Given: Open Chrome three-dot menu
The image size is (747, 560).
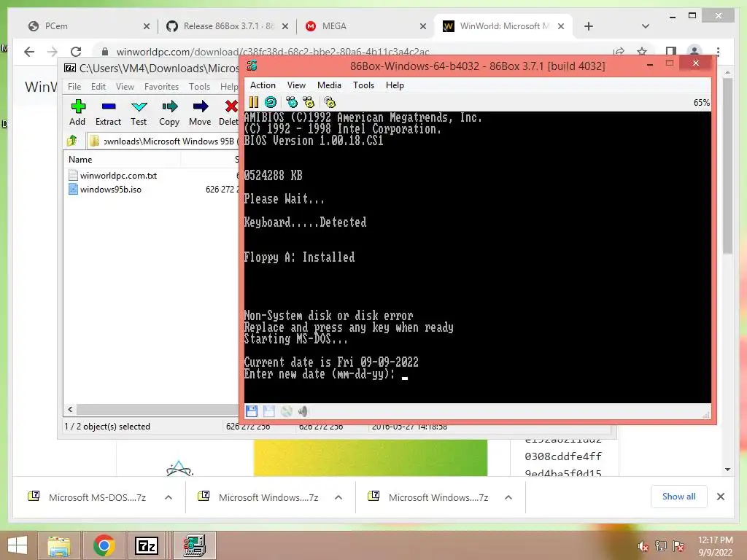Looking at the screenshot, I should (718, 52).
